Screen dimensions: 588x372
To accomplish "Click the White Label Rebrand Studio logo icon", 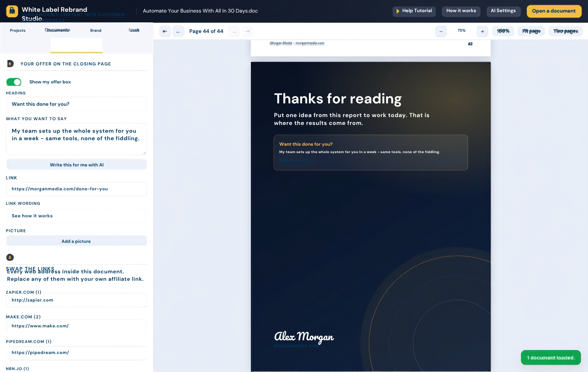I will click(x=12, y=11).
